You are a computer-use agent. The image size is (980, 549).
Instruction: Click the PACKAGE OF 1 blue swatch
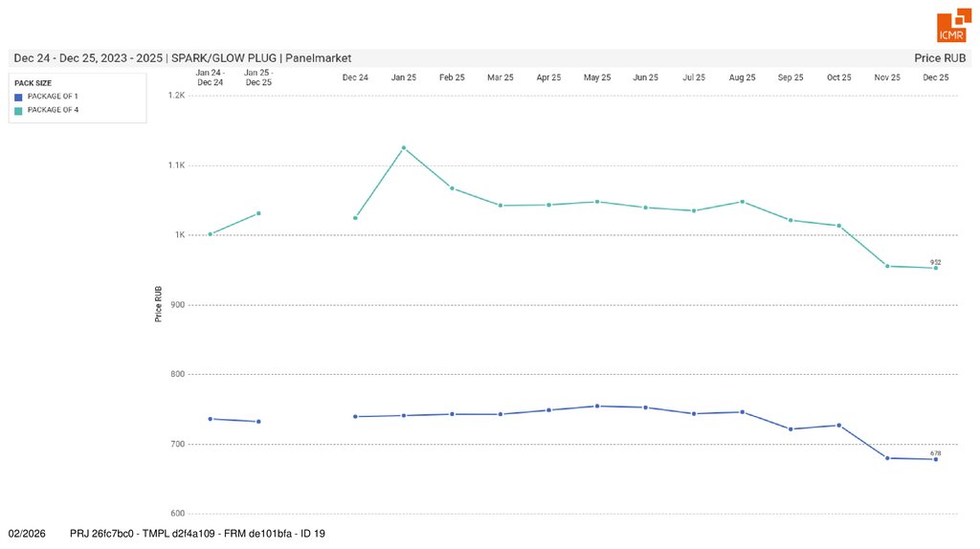click(x=18, y=97)
